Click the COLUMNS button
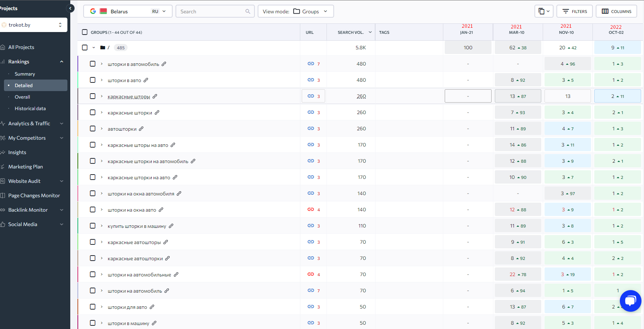 pyautogui.click(x=616, y=11)
